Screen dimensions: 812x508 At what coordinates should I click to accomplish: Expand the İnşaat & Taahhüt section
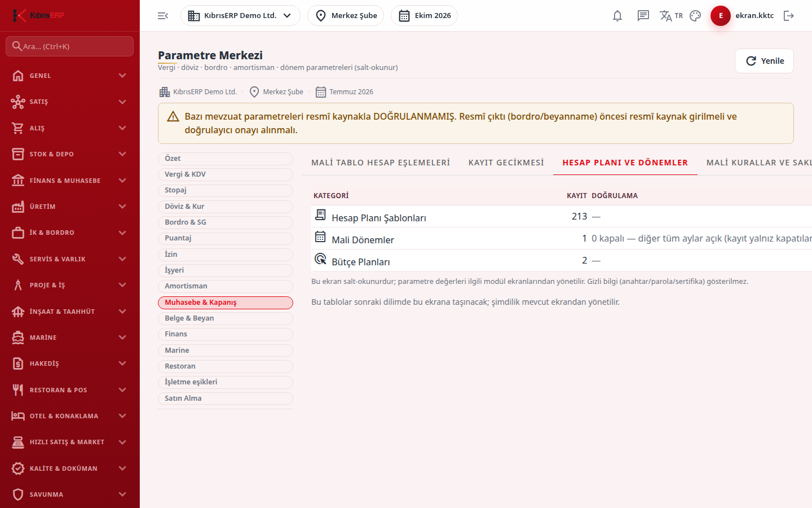70,312
